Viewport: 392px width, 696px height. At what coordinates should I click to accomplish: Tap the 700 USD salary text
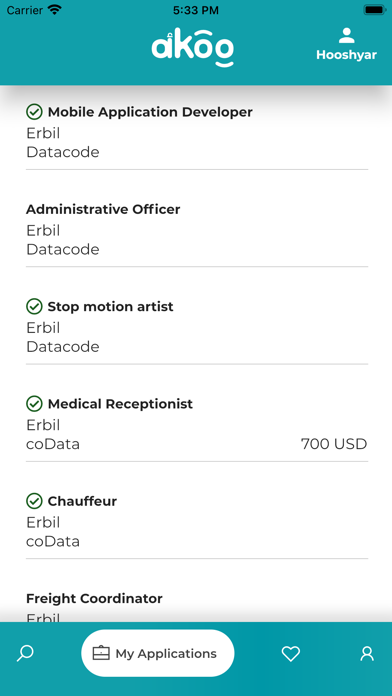pos(334,444)
